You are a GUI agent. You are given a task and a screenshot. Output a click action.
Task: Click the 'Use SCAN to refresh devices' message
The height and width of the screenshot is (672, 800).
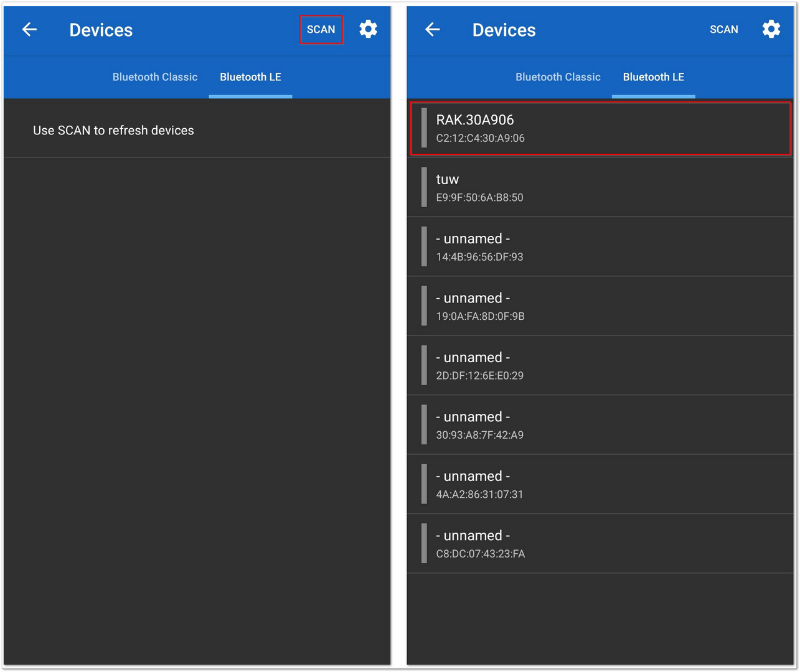click(113, 130)
